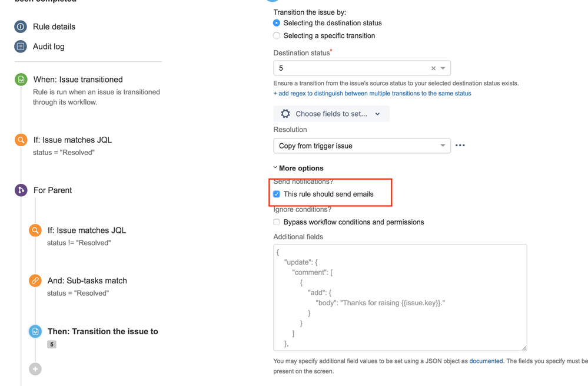The width and height of the screenshot is (588, 386).
Task: Click the Audit log list icon
Action: [21, 47]
